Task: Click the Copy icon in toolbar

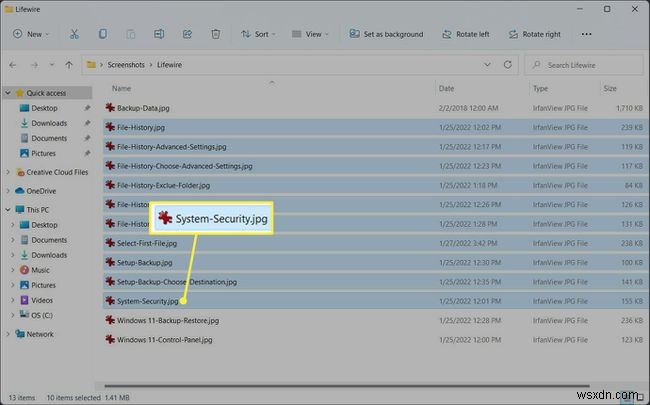Action: click(x=103, y=34)
